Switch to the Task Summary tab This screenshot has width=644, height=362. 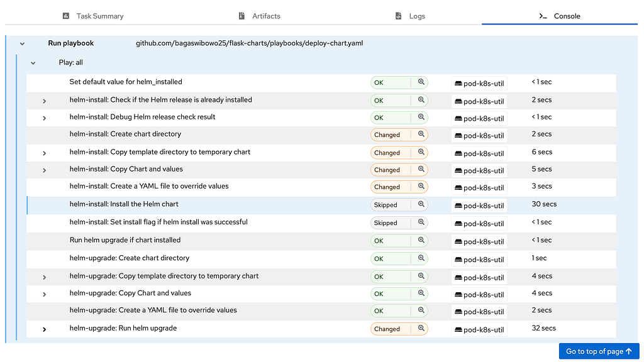pyautogui.click(x=93, y=16)
